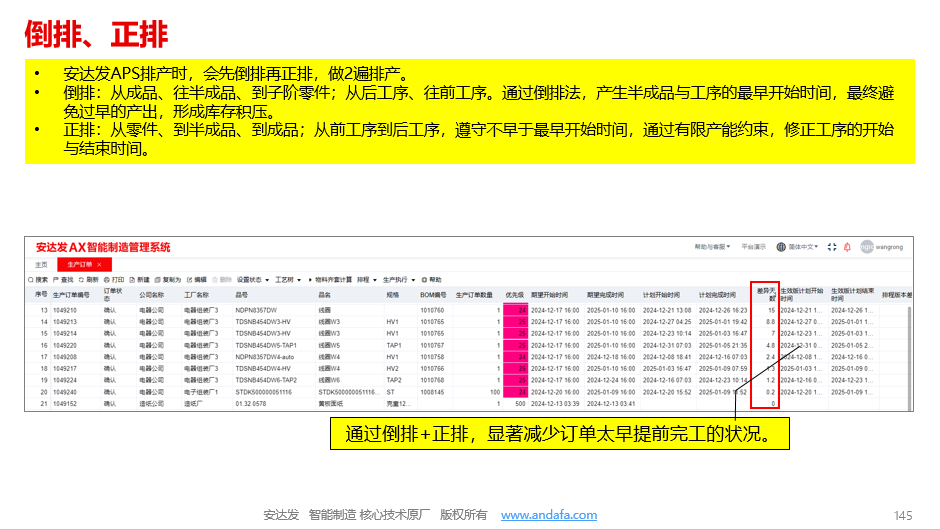
Task: Click order number cell 1049213
Action: click(x=65, y=322)
